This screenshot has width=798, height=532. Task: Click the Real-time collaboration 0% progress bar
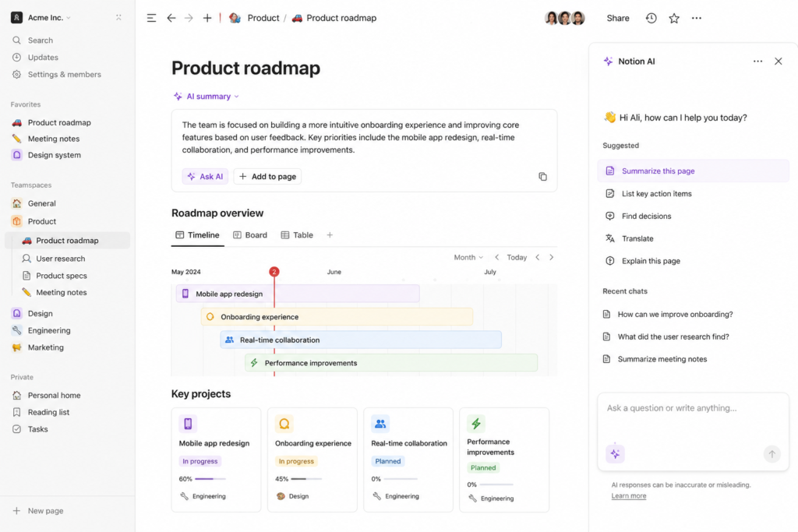(x=401, y=478)
